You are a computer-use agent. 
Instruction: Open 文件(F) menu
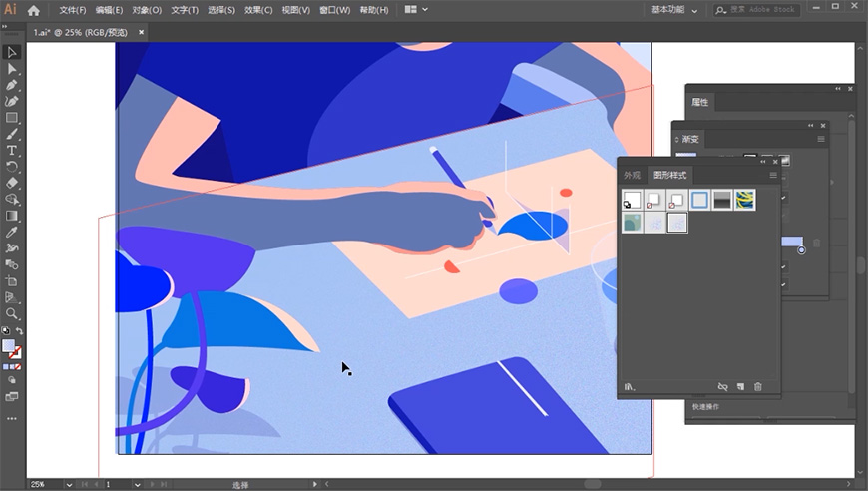tap(73, 10)
